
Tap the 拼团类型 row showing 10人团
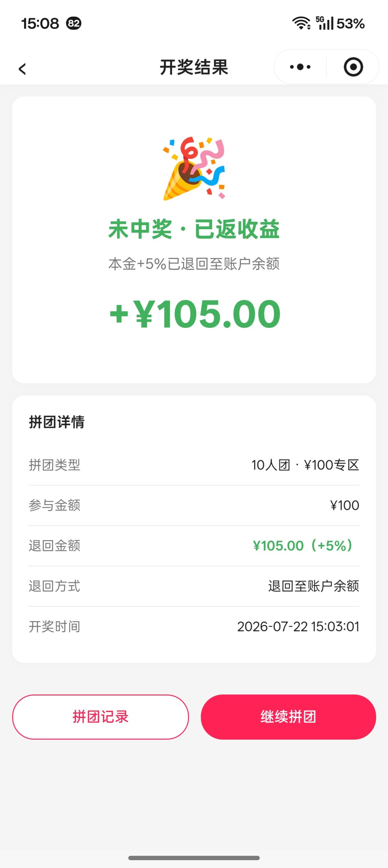[194, 465]
